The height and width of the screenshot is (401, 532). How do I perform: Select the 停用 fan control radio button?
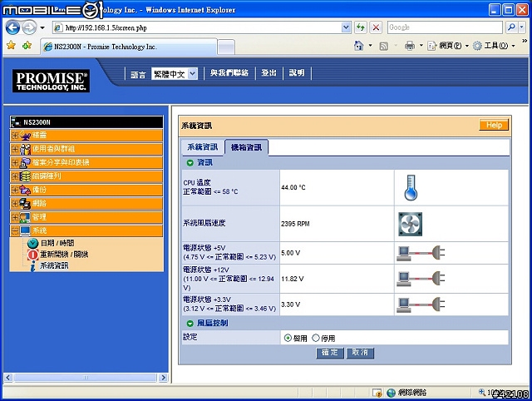[x=316, y=338]
